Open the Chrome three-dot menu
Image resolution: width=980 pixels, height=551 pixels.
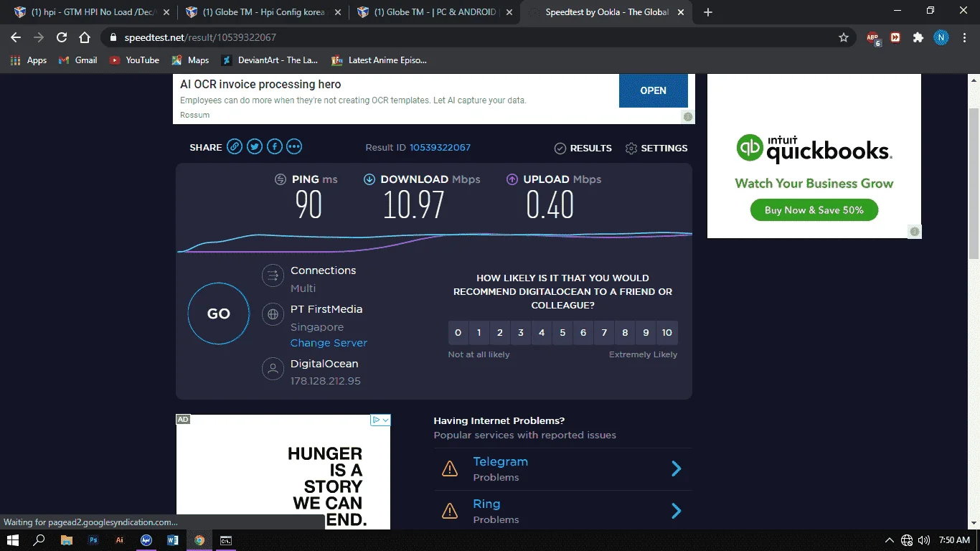(x=963, y=37)
